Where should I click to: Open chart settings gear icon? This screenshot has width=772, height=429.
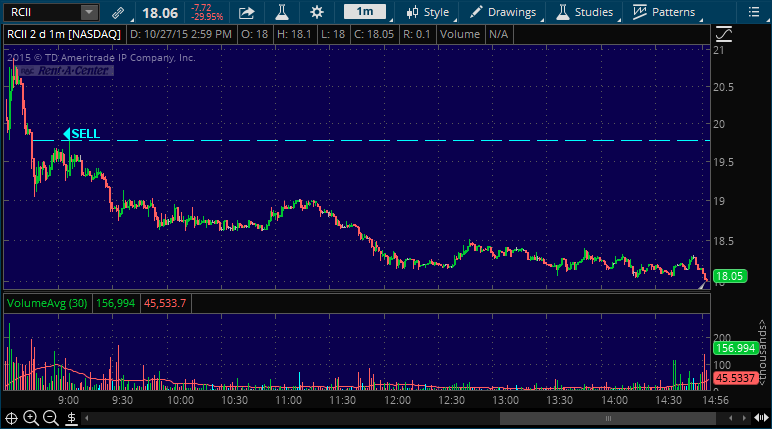(x=317, y=13)
